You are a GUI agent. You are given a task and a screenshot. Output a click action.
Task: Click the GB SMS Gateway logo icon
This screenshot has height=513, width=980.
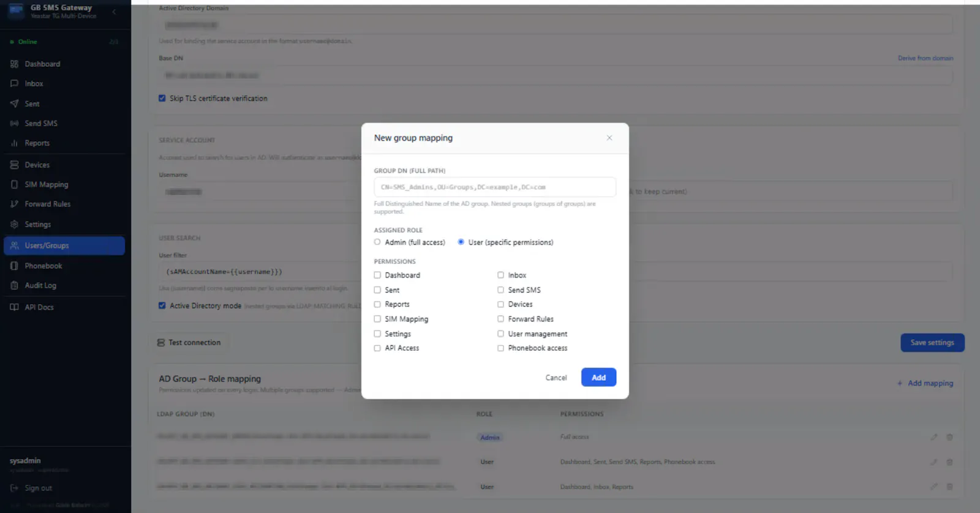16,11
